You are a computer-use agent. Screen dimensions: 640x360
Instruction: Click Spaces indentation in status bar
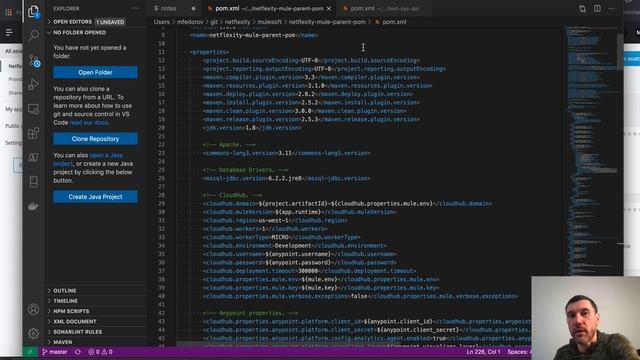pyautogui.click(x=519, y=352)
